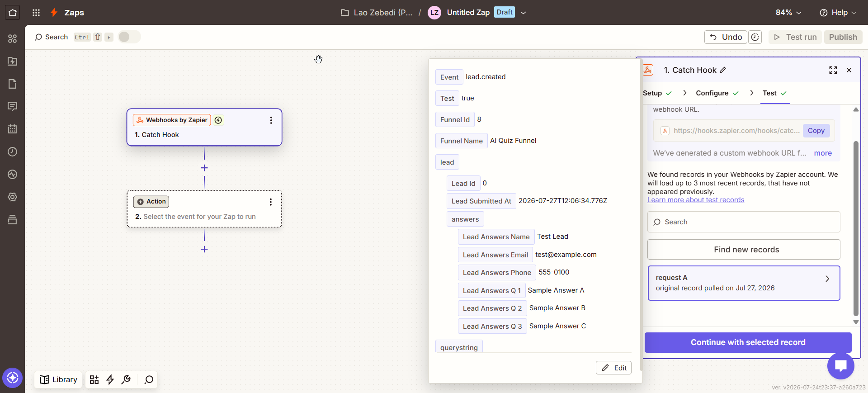This screenshot has width=868, height=393.
Task: Switch to the Configure tab
Action: click(x=717, y=93)
